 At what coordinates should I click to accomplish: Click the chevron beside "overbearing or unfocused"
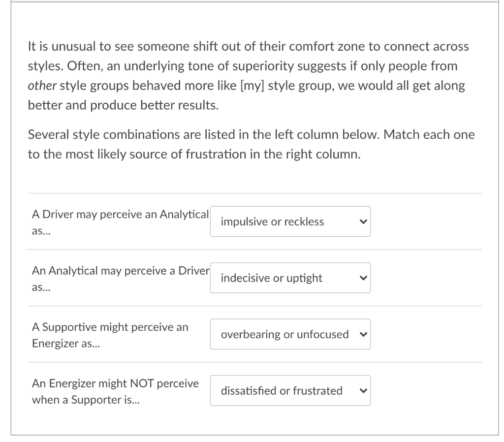pyautogui.click(x=363, y=334)
